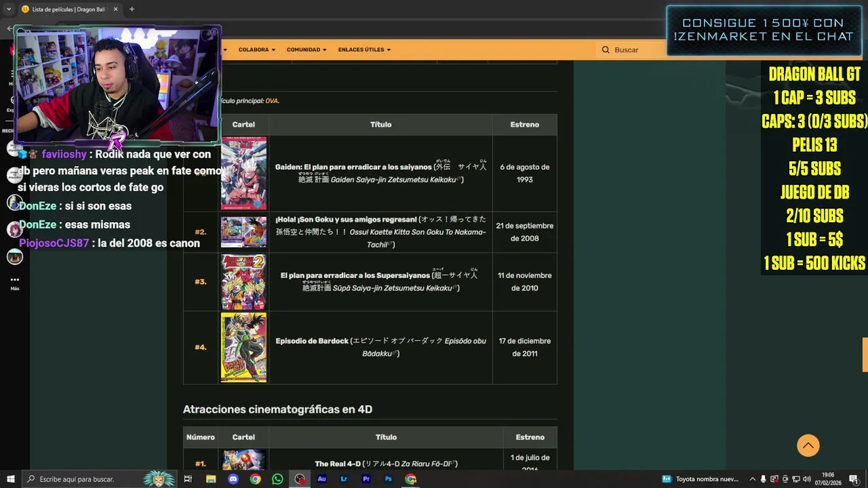
Task: Open 'El plan para erradicar a los Supersaiyanos'
Action: pyautogui.click(x=355, y=275)
